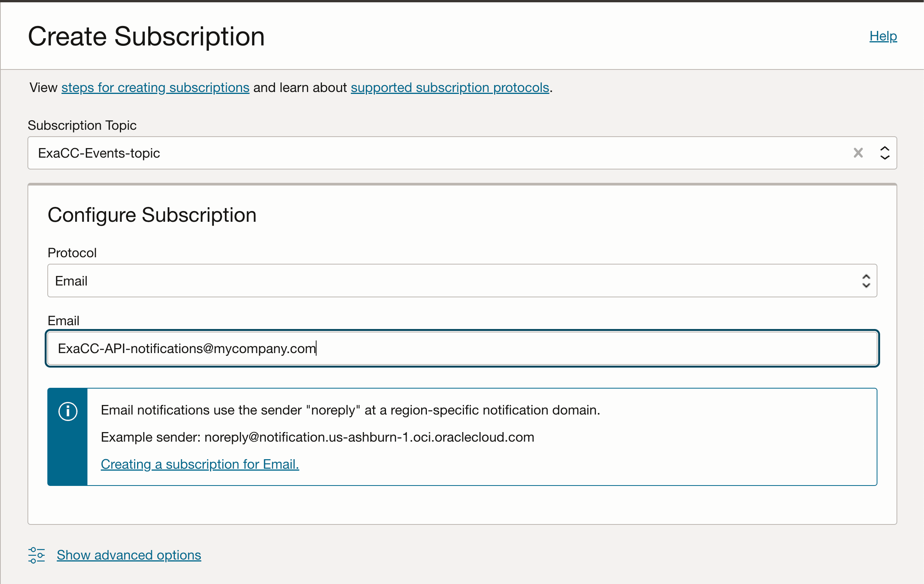The width and height of the screenshot is (924, 584).
Task: Click the Configure Subscription heading
Action: [x=152, y=215]
